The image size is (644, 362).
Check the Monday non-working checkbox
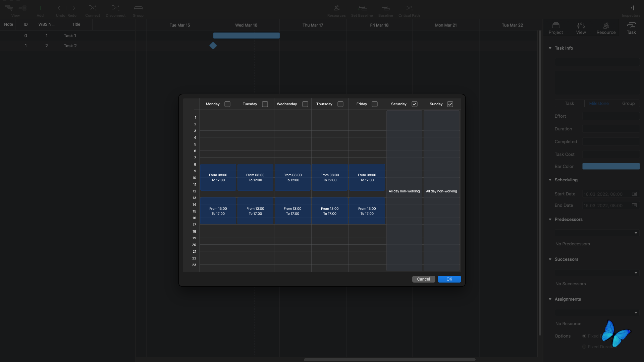pos(227,104)
